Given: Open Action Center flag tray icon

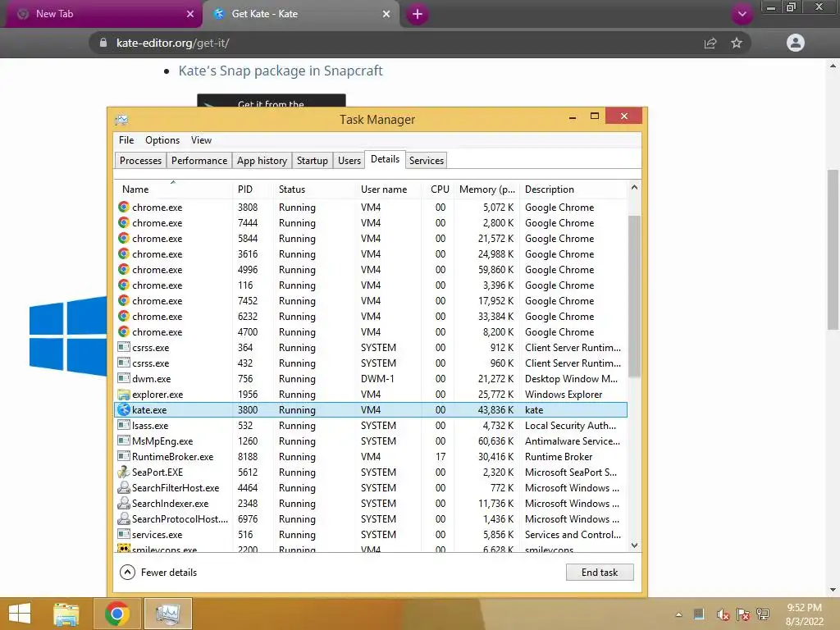Looking at the screenshot, I should (743, 614).
